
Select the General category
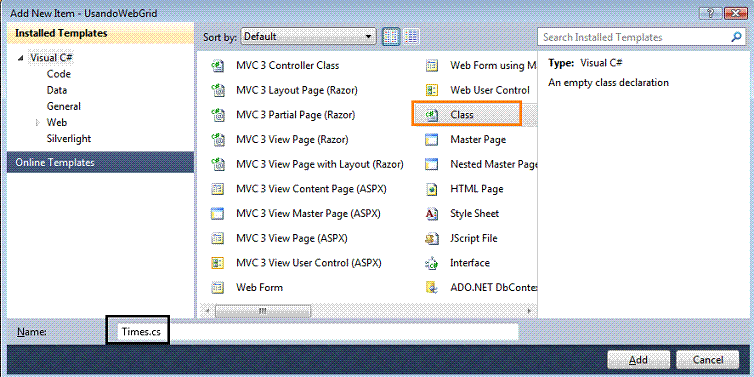(x=63, y=106)
